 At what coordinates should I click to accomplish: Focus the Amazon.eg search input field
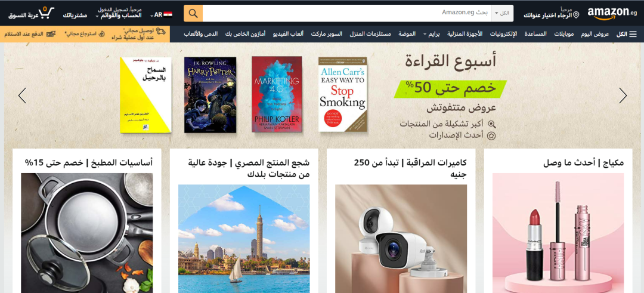346,13
